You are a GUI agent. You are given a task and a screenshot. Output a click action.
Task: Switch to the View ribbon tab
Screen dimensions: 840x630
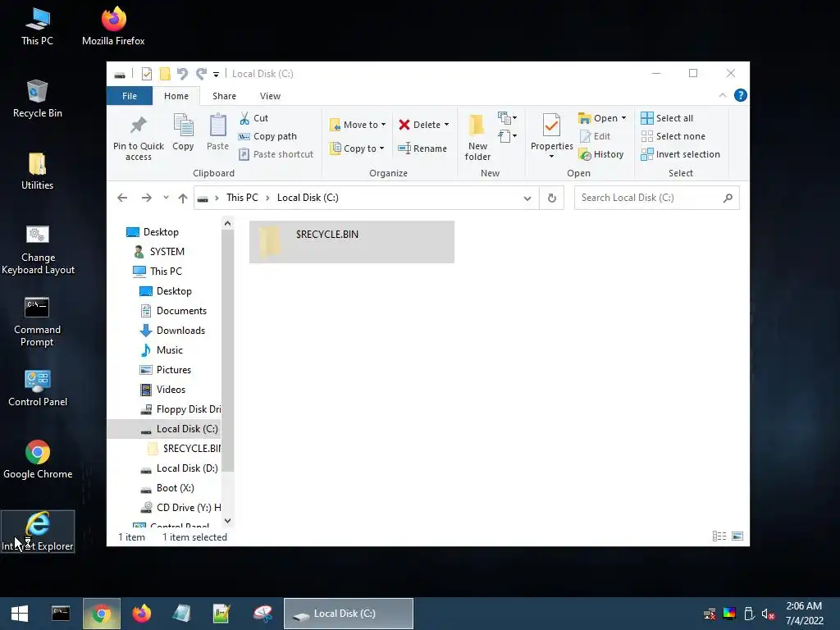pyautogui.click(x=270, y=96)
